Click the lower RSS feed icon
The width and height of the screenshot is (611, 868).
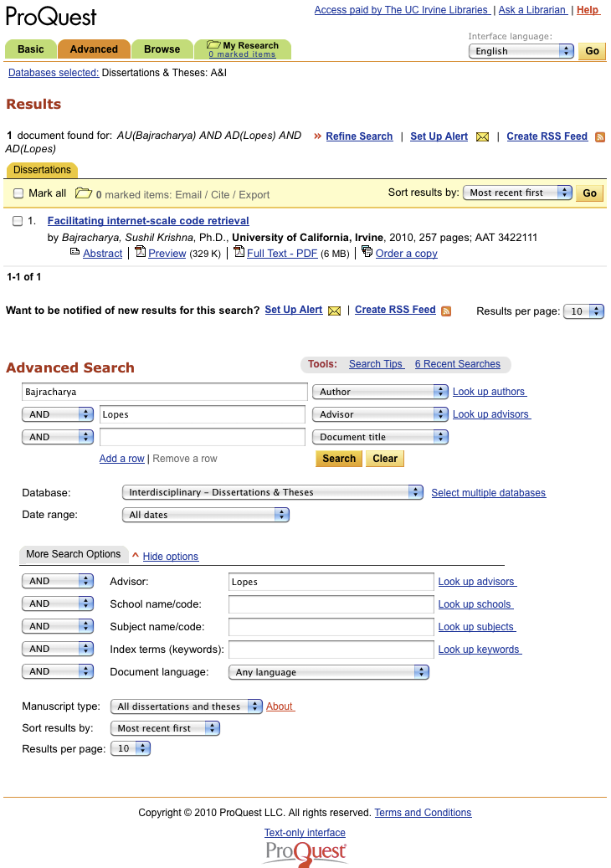coord(446,311)
